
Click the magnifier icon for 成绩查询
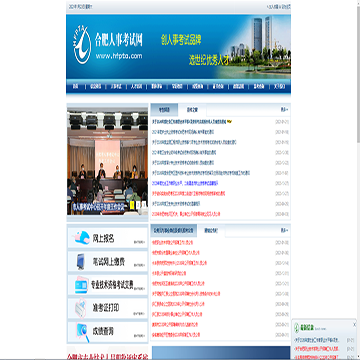pos(82,332)
